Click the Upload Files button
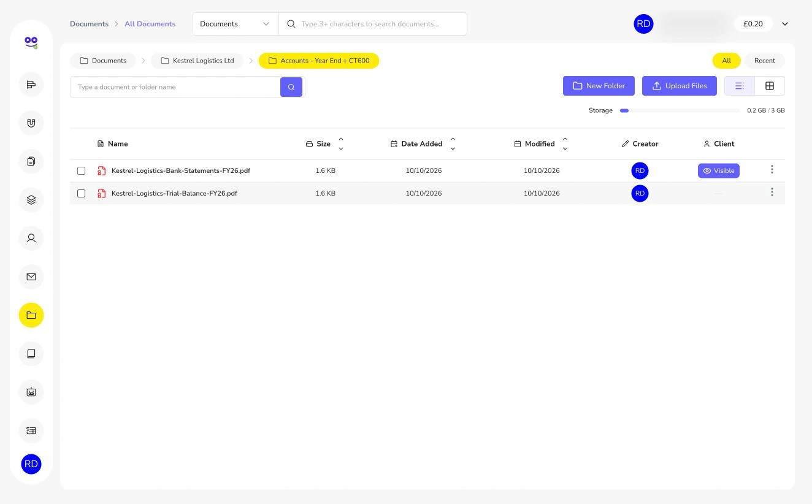The image size is (812, 504). [x=680, y=86]
